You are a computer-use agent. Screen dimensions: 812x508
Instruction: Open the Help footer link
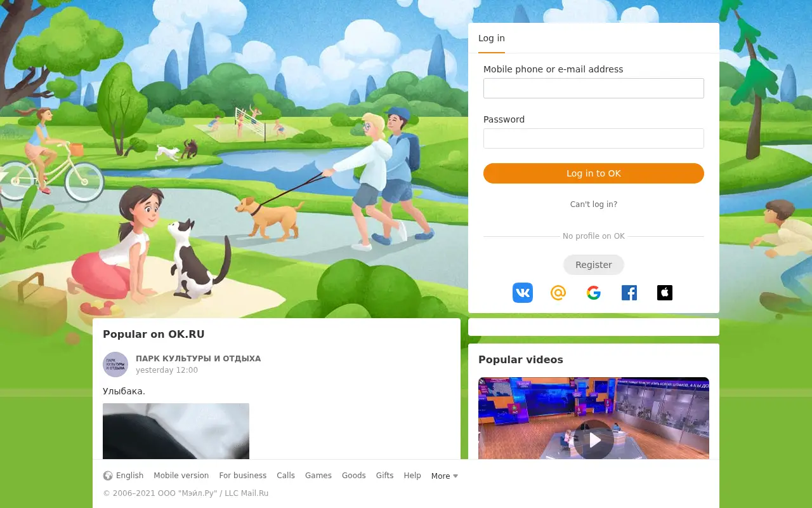pyautogui.click(x=412, y=476)
